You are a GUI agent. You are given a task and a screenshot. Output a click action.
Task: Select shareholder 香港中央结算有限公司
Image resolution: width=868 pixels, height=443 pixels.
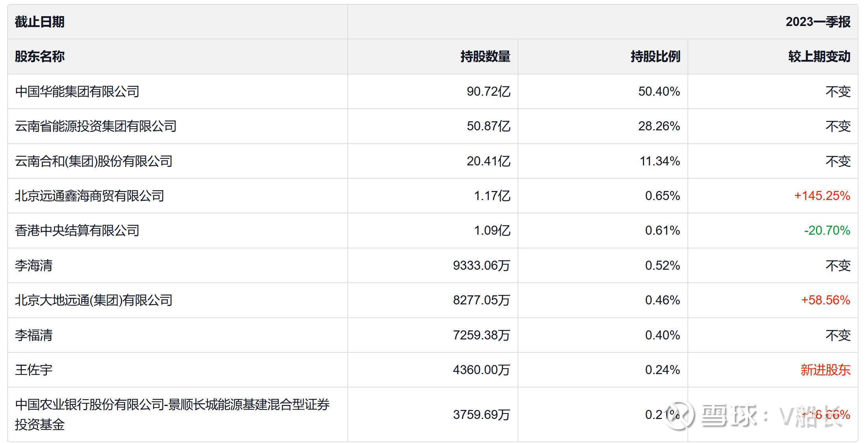tap(77, 230)
